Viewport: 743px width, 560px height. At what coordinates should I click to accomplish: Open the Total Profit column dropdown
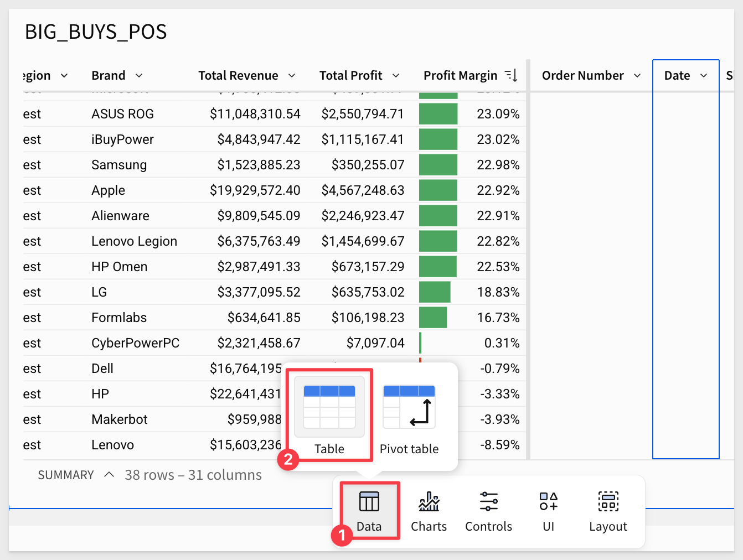pos(396,75)
